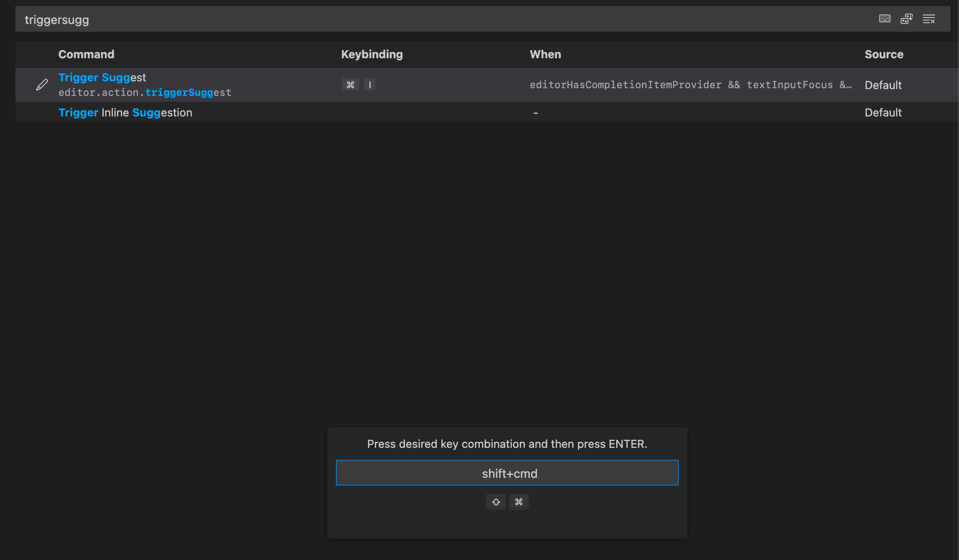Clear the keybindings search input icon
Image resolution: width=959 pixels, height=560 pixels.
(x=929, y=19)
